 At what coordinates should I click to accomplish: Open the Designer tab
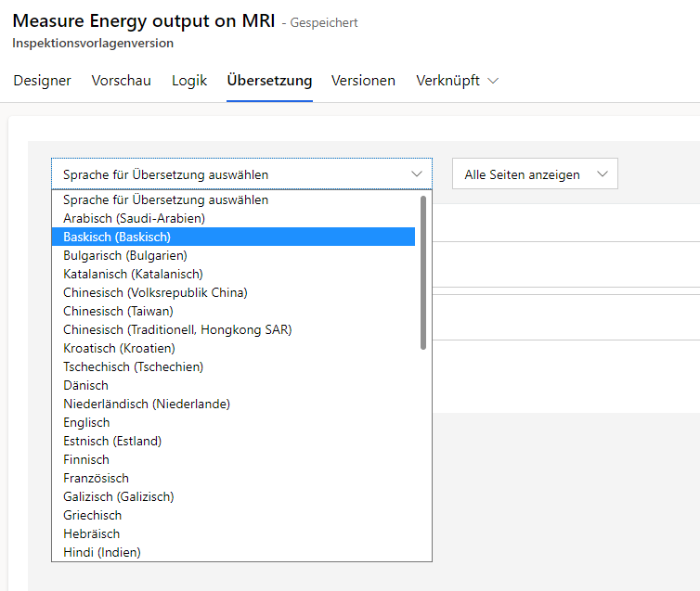click(x=42, y=81)
